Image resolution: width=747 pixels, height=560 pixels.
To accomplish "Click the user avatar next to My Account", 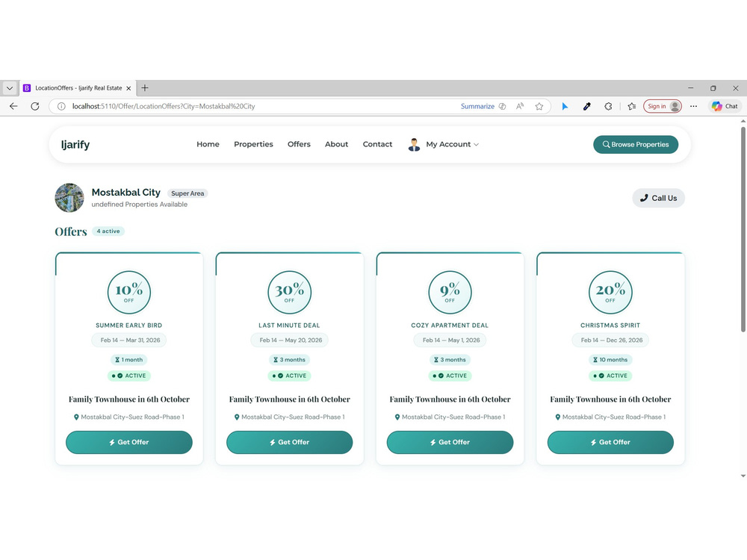I will (414, 144).
